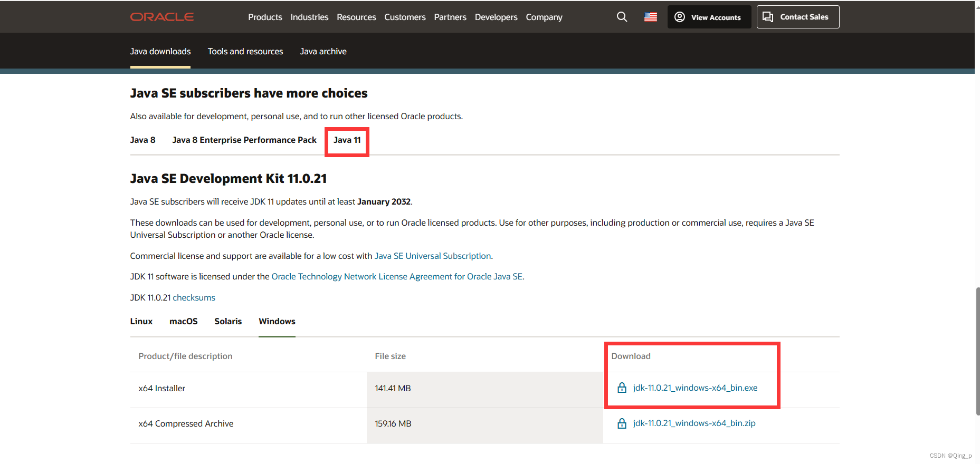The image size is (980, 464).
Task: Open the Products menu
Action: 265,17
